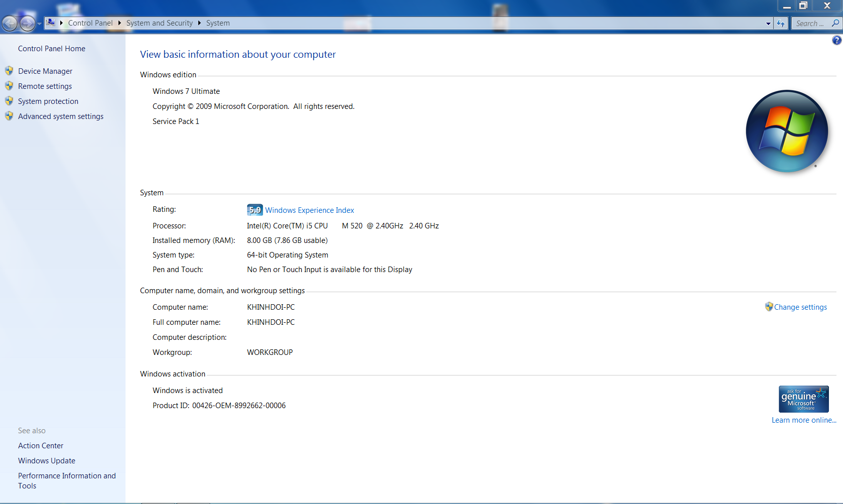Open Windows Update from See also
Viewport: 843px width, 504px height.
47,461
